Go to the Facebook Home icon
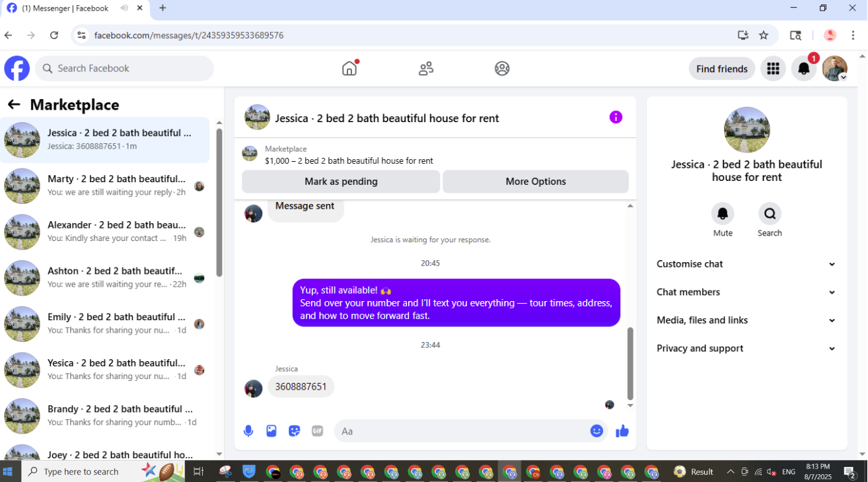 (349, 68)
